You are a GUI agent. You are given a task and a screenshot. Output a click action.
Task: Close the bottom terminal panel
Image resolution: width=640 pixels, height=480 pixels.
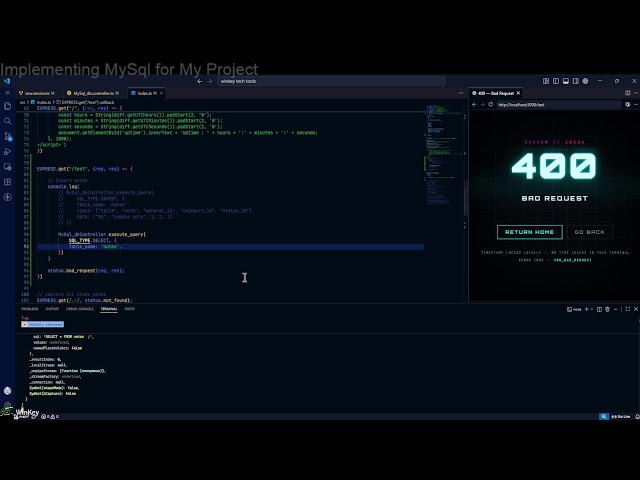pos(636,309)
